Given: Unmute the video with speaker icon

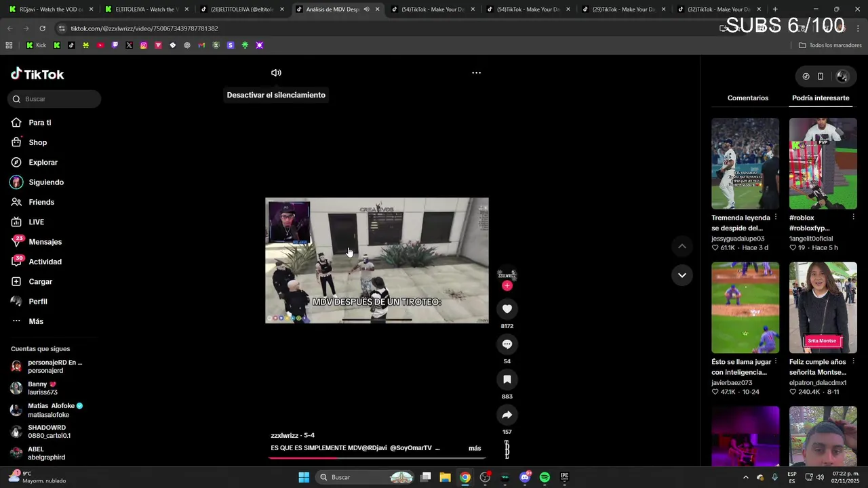Looking at the screenshot, I should pos(276,73).
